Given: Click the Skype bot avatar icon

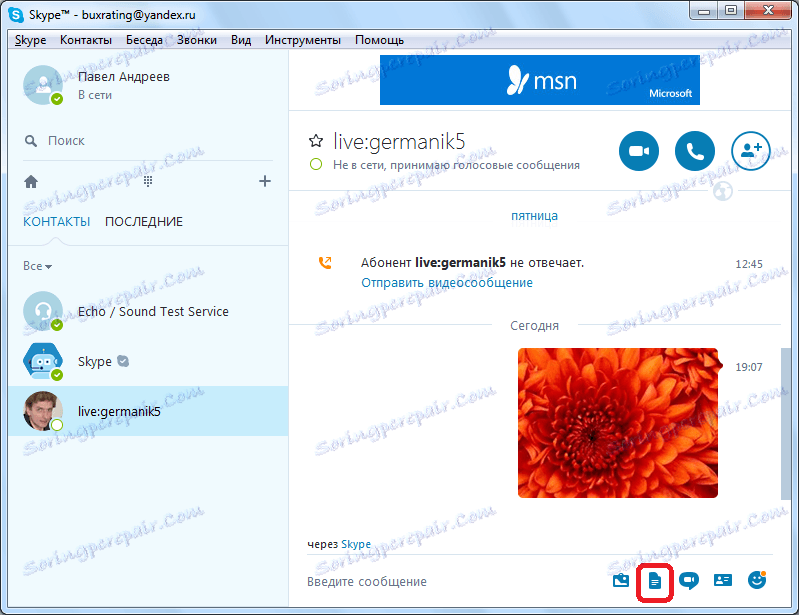Looking at the screenshot, I should (43, 361).
